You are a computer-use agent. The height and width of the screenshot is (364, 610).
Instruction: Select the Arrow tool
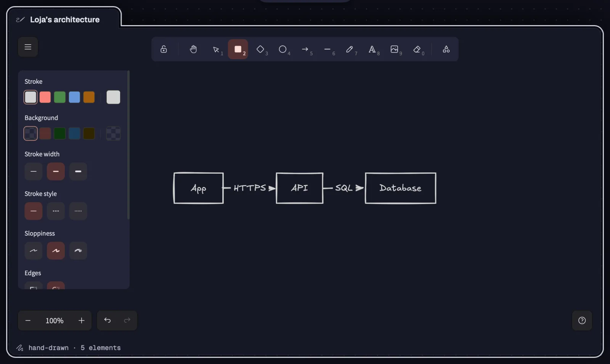coord(305,49)
